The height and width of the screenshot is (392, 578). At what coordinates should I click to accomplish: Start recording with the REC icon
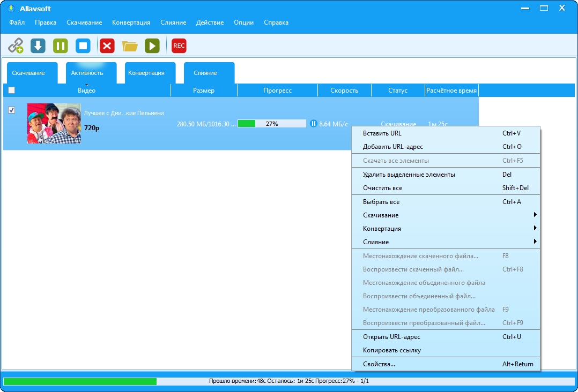click(179, 46)
